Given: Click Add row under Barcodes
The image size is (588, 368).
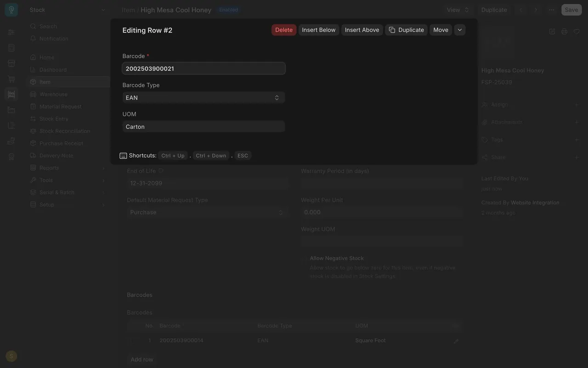Looking at the screenshot, I should (142, 360).
